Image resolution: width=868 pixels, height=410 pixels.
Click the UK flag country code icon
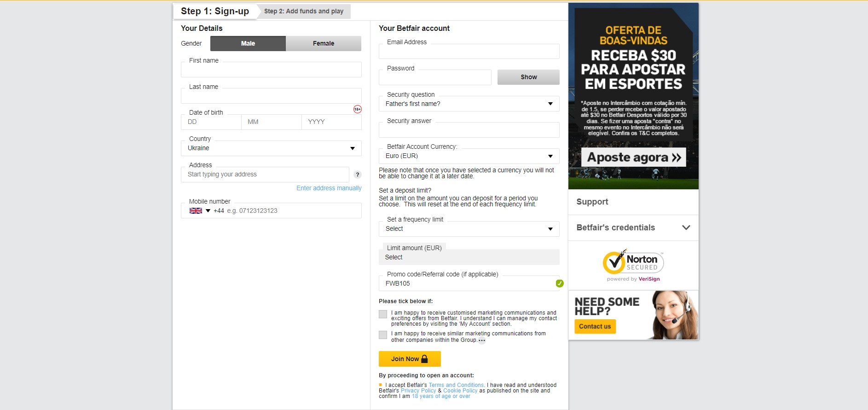click(x=196, y=211)
